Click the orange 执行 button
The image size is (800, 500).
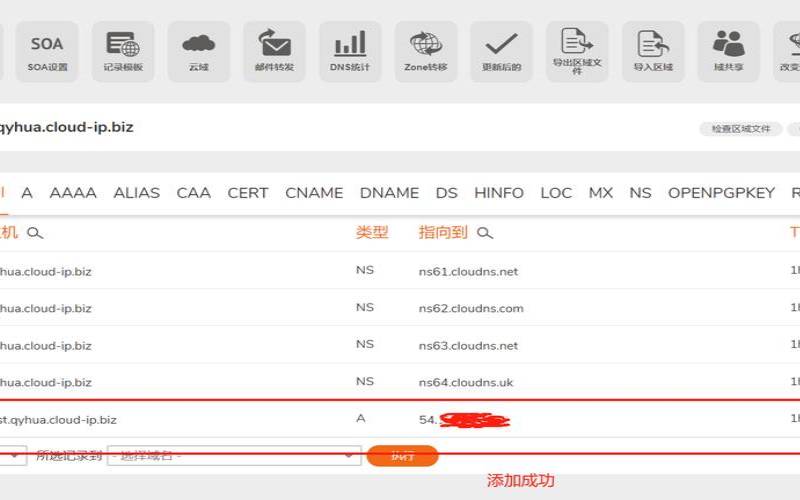pyautogui.click(x=403, y=456)
